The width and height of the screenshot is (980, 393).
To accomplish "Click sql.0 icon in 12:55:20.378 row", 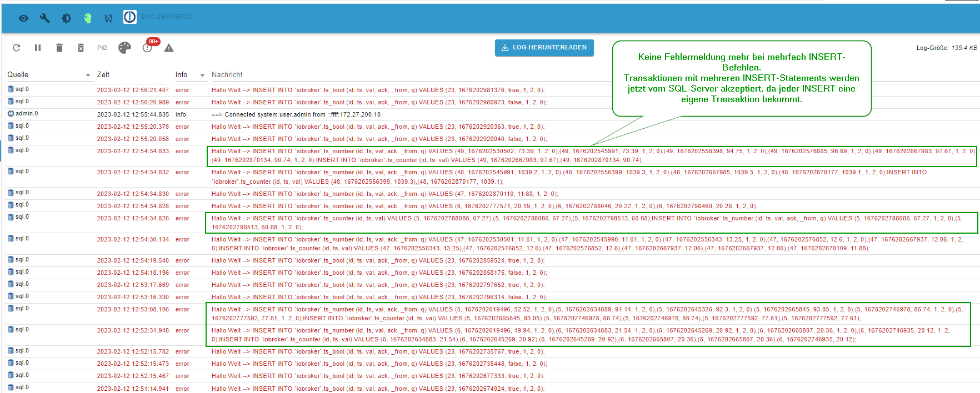I will tap(11, 126).
